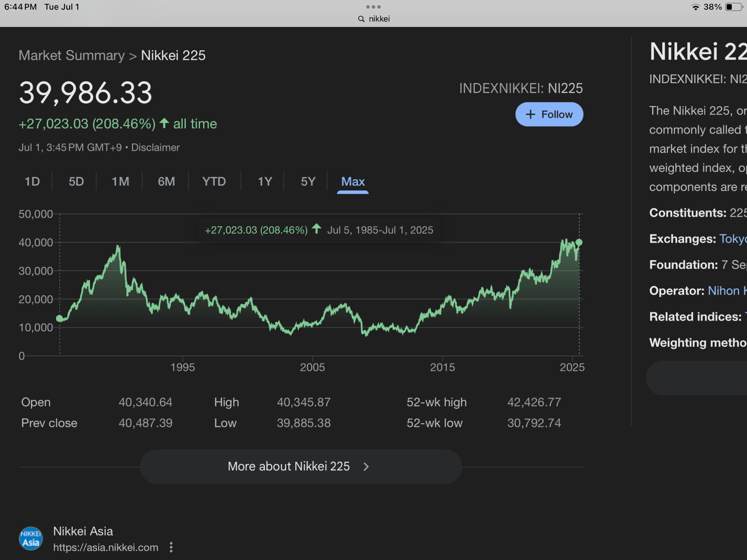The width and height of the screenshot is (747, 560).
Task: Show the 1Y chart range
Action: click(x=265, y=181)
